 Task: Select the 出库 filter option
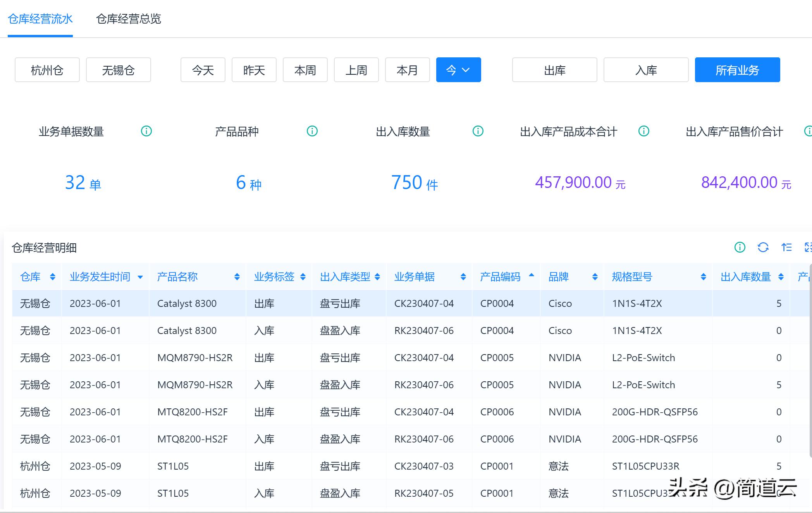point(554,70)
